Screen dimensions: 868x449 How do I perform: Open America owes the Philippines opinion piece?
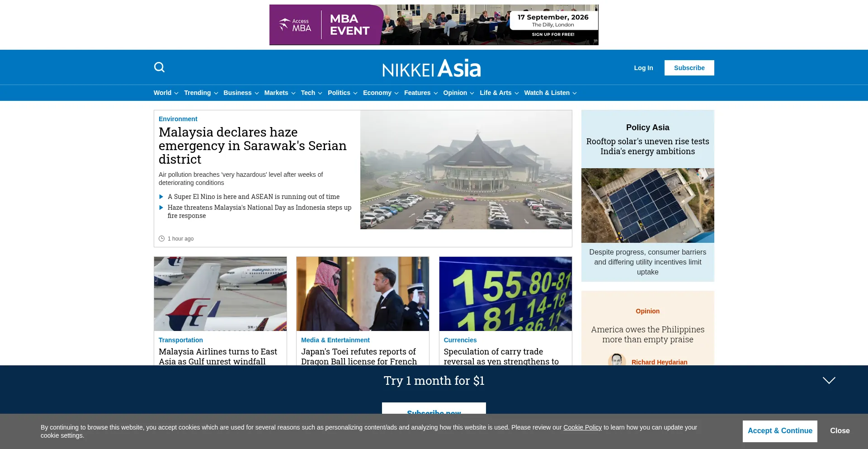click(648, 335)
